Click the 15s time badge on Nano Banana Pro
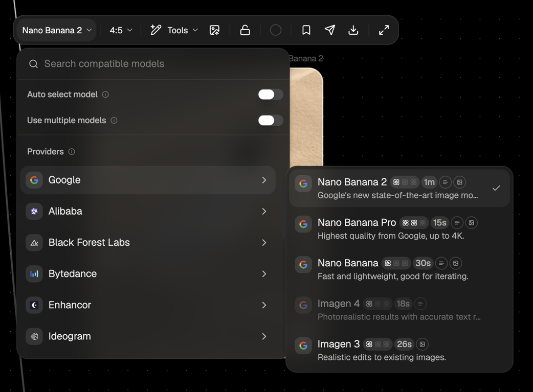Screen dimensions: 533x392 [439, 223]
